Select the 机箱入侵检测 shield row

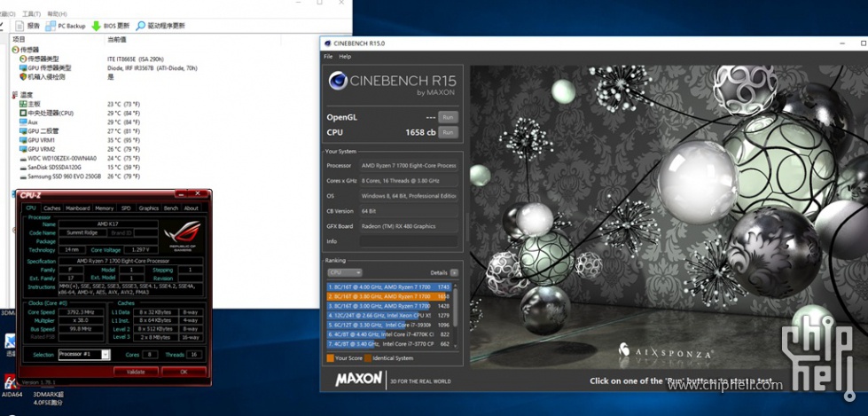point(42,76)
